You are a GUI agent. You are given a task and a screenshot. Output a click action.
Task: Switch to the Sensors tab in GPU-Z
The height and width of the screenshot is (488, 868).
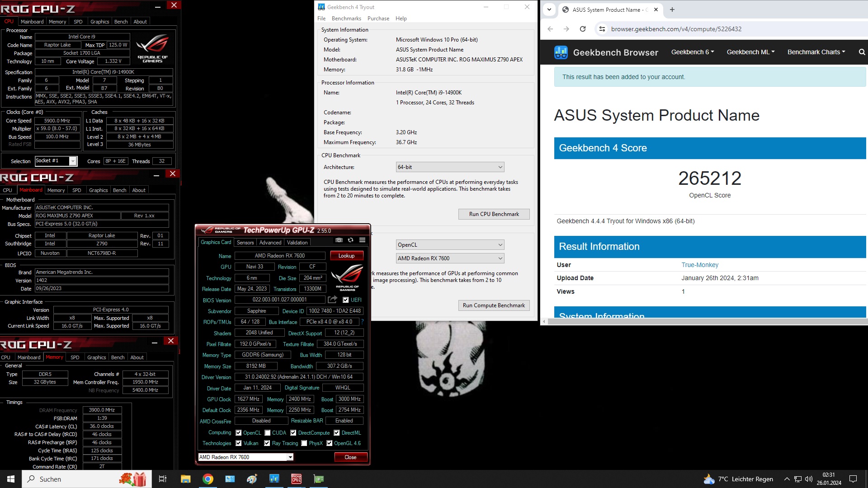click(245, 243)
